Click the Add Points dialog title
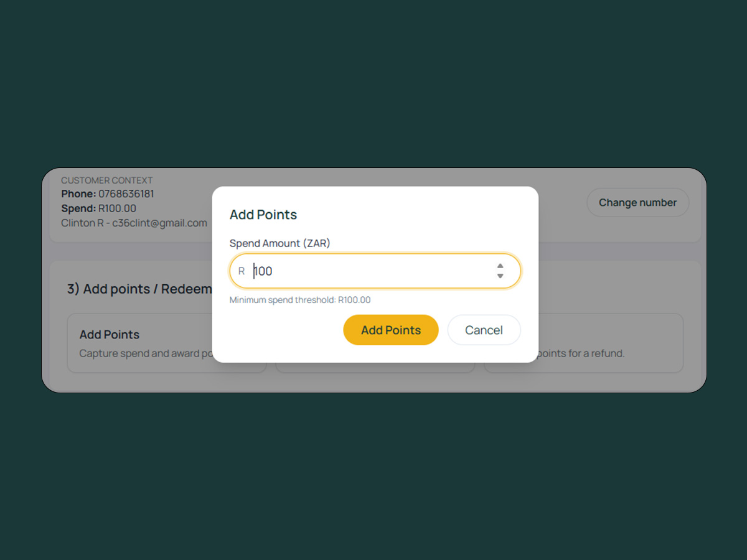This screenshot has height=560, width=747. coord(263,215)
